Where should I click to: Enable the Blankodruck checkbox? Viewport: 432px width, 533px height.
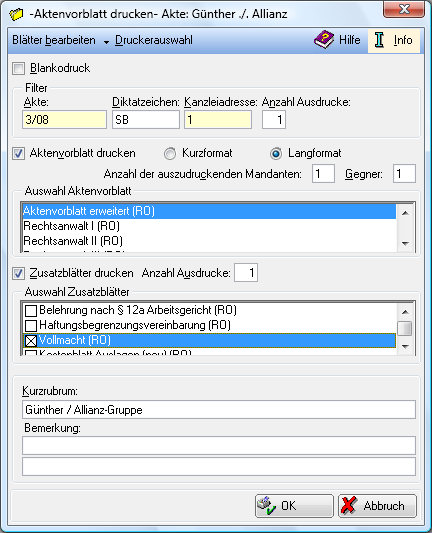(18, 68)
